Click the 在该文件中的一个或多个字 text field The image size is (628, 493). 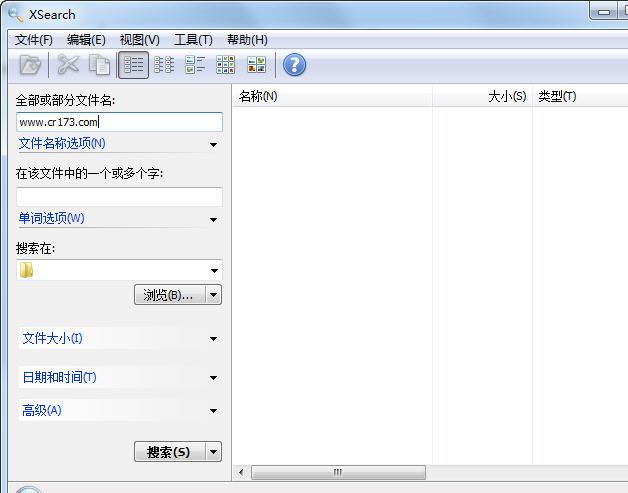tap(119, 197)
